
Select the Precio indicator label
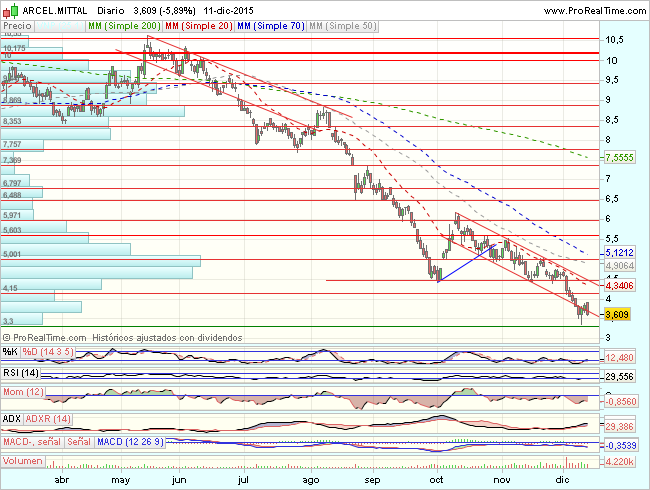point(17,26)
